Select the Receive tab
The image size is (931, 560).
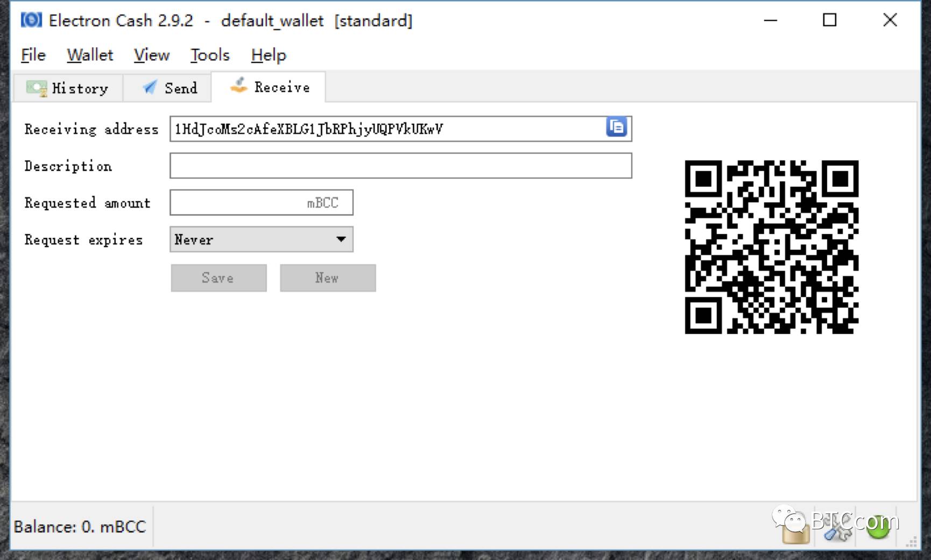pyautogui.click(x=269, y=87)
